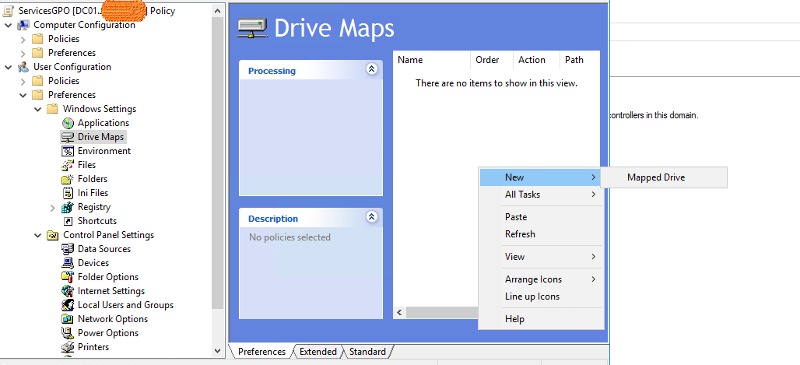Click tree pane scroll up arrow

tap(218, 10)
